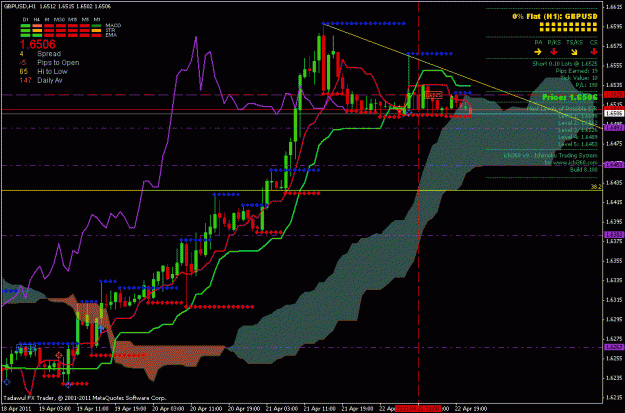Click the PA column label
Image resolution: width=625 pixels, height=413 pixels.
click(538, 42)
